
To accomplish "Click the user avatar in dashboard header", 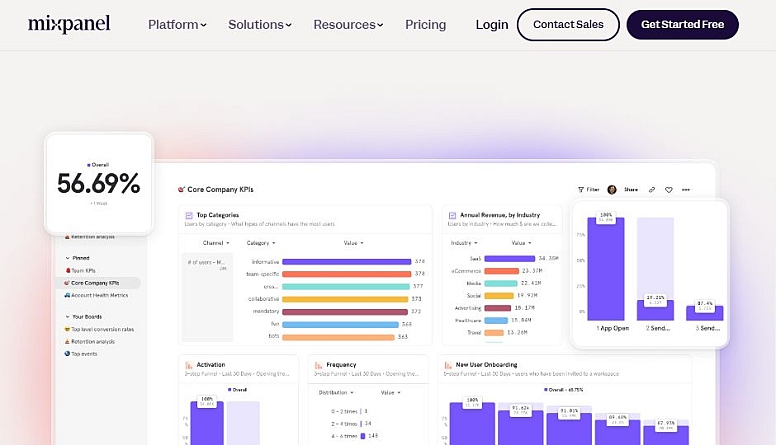I will coord(612,190).
